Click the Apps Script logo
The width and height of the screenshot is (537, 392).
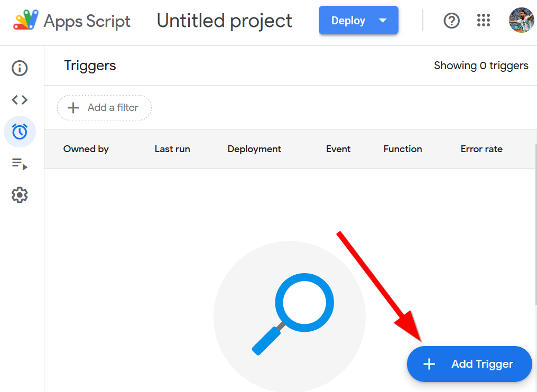(26, 21)
